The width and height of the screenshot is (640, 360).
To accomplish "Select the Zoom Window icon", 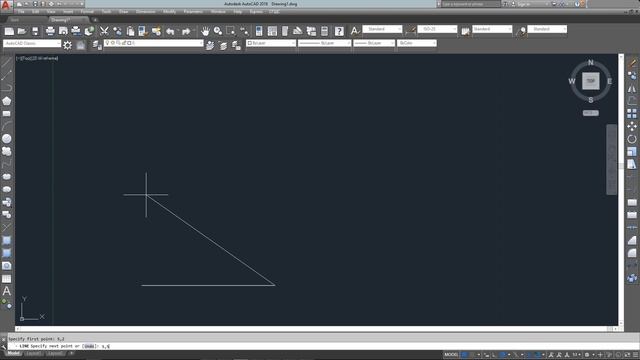I will [231, 31].
